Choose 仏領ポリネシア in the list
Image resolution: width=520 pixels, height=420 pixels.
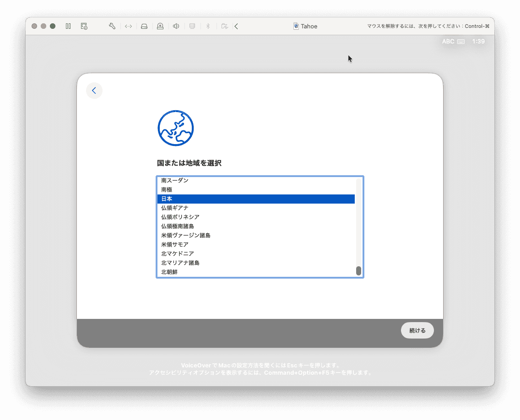point(255,217)
